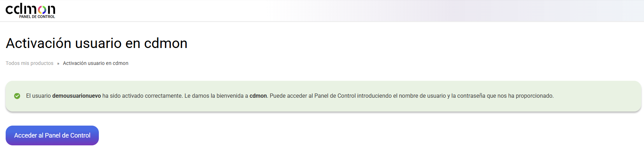This screenshot has height=151, width=644.
Task: Click the cdmon logo in the header
Action: point(30,10)
